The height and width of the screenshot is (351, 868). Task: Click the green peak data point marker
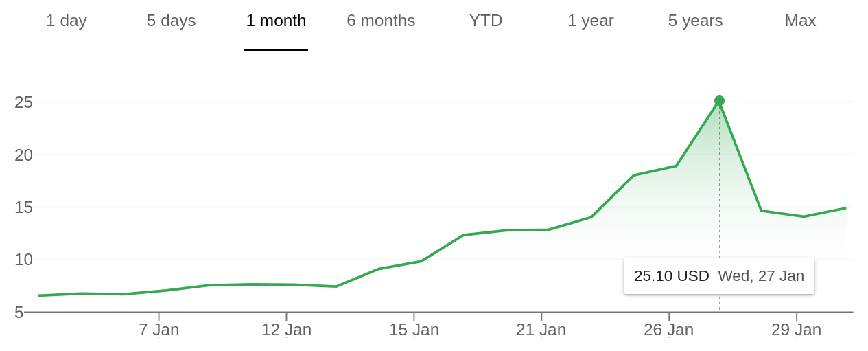tap(719, 101)
